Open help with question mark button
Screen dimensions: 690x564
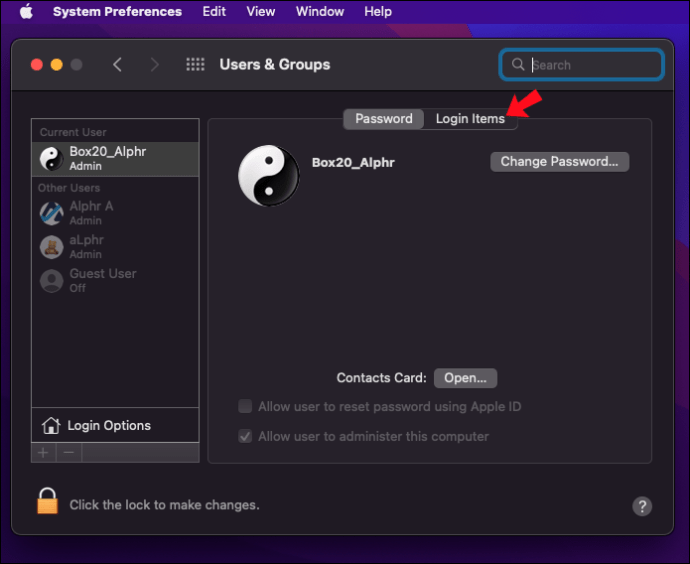point(642,506)
